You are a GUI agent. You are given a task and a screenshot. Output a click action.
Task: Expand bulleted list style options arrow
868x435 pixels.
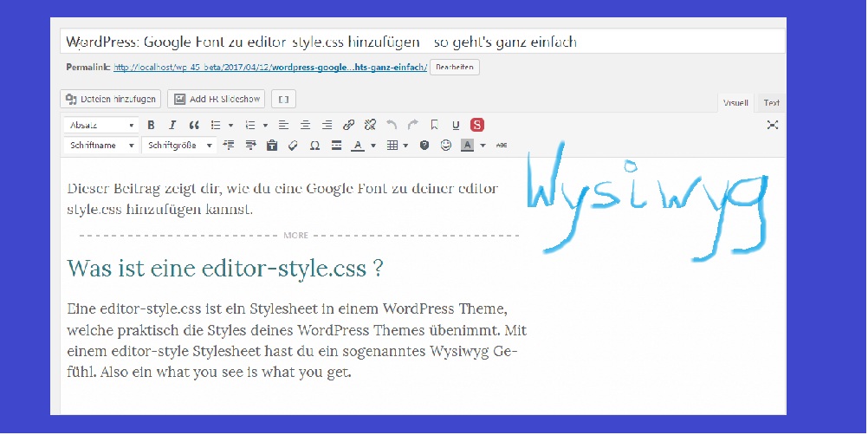point(230,126)
